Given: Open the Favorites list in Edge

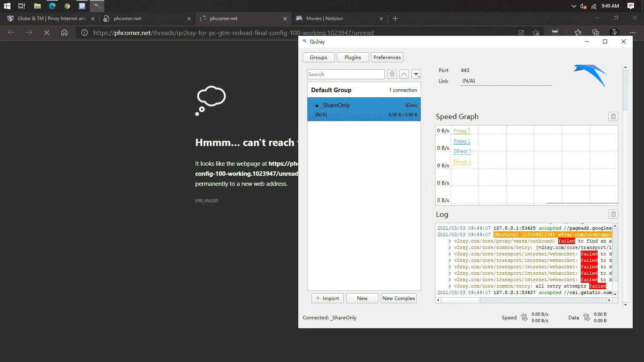Looking at the screenshot, I should click(578, 33).
